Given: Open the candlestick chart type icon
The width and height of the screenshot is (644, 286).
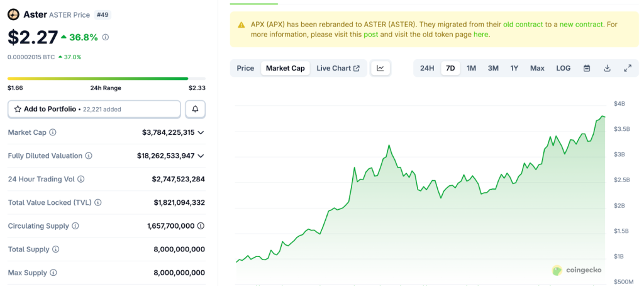Looking at the screenshot, I should 380,68.
